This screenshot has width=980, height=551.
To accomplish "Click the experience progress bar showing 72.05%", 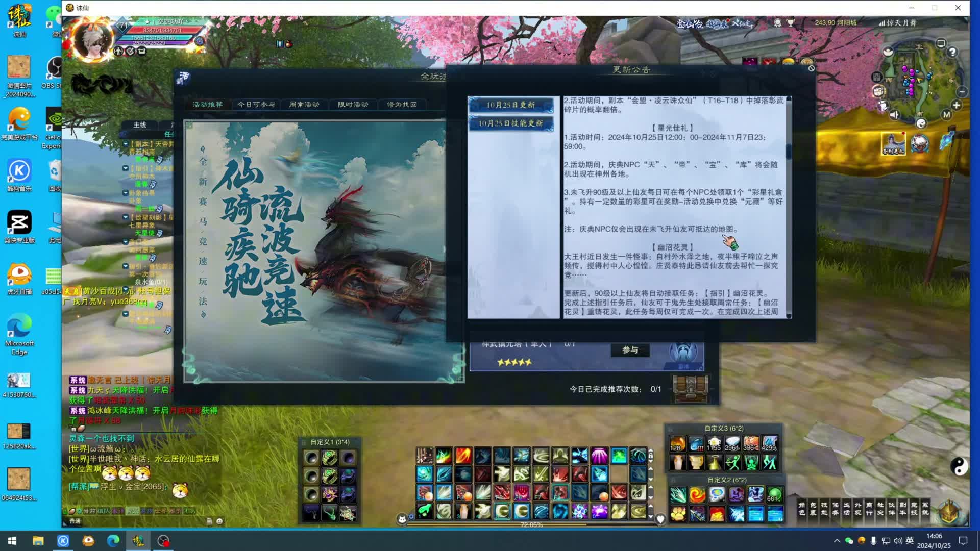I will [x=531, y=524].
